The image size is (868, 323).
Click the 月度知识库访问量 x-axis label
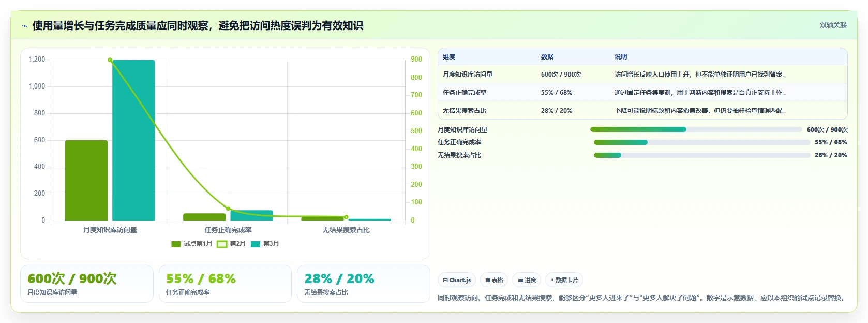click(110, 230)
